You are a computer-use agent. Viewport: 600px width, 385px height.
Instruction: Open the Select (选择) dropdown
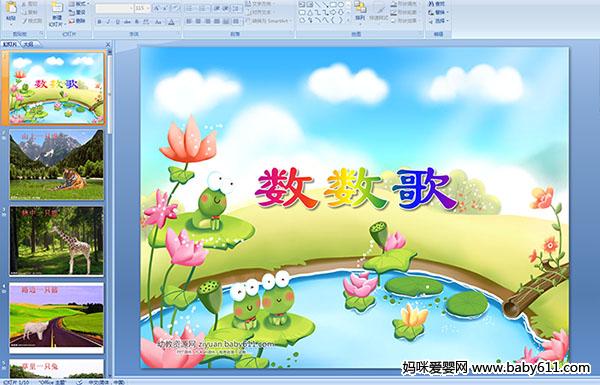tap(438, 21)
